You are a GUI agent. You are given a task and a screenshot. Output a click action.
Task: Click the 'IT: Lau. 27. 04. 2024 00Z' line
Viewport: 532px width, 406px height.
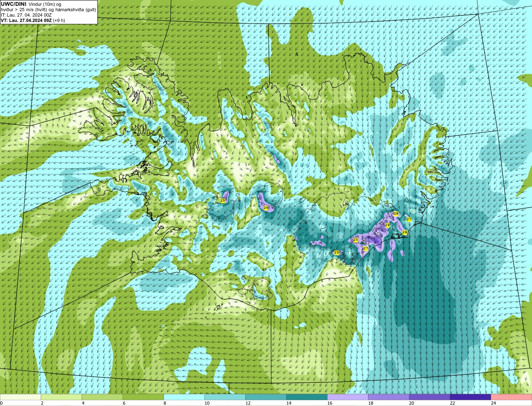click(x=27, y=15)
